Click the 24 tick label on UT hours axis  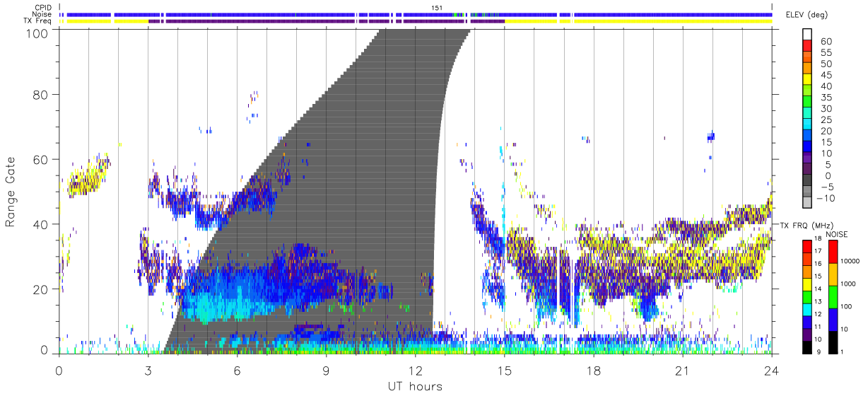click(x=772, y=371)
